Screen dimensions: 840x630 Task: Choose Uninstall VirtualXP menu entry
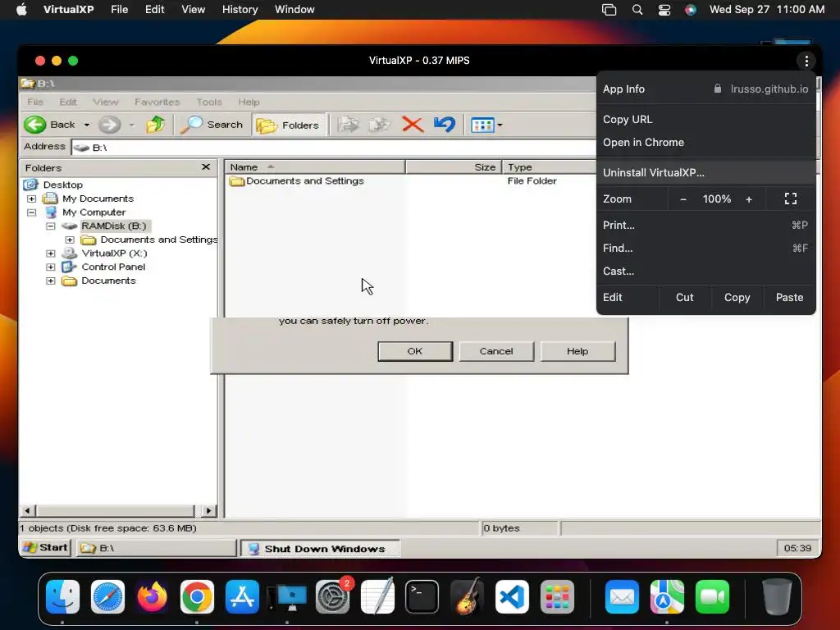(705, 172)
